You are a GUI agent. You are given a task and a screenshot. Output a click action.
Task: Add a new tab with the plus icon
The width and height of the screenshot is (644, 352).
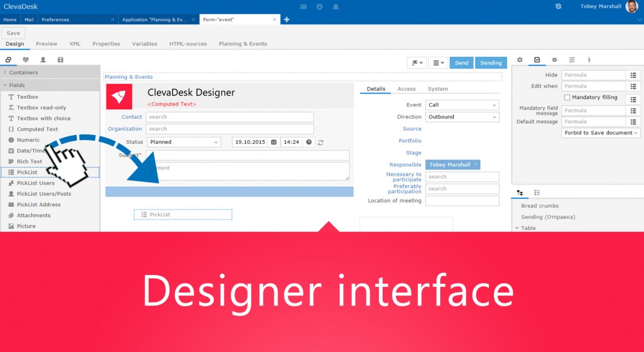[287, 19]
